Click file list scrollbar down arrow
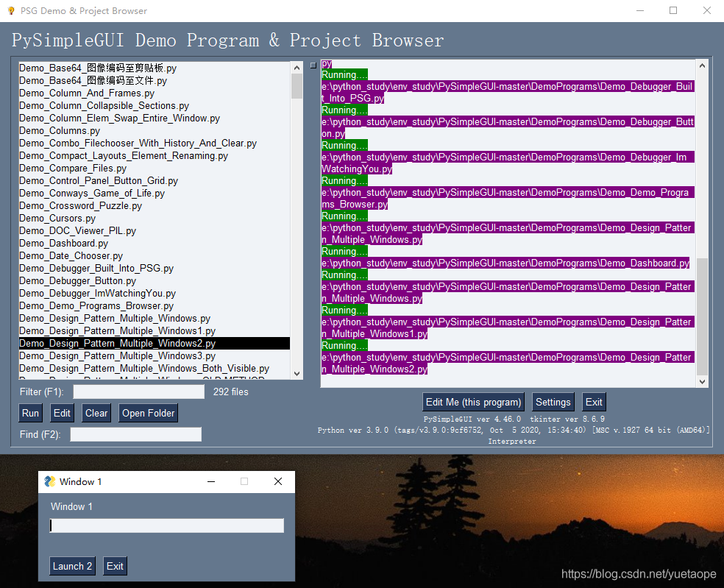Screen dimensions: 724x588 click(x=297, y=374)
